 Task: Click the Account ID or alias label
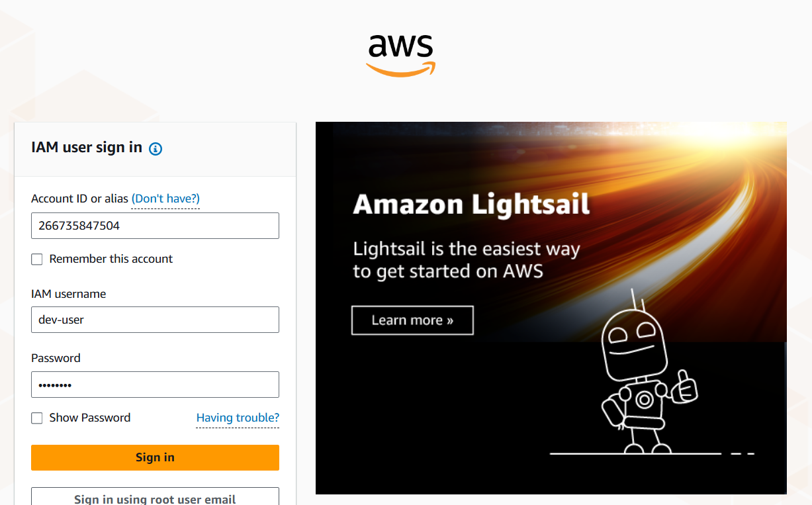79,199
